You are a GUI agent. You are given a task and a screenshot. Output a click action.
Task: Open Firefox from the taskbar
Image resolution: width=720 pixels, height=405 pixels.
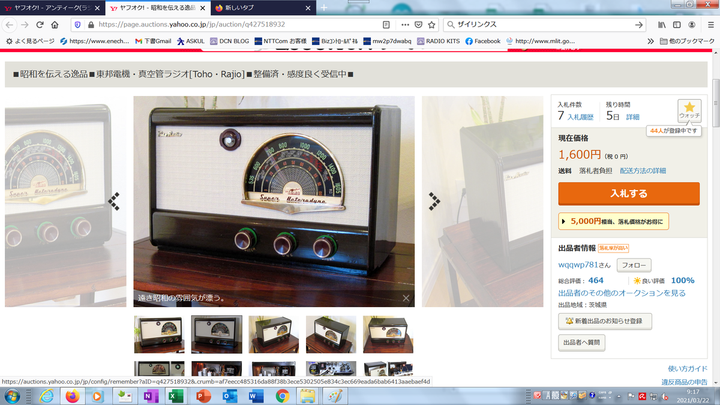point(73,396)
